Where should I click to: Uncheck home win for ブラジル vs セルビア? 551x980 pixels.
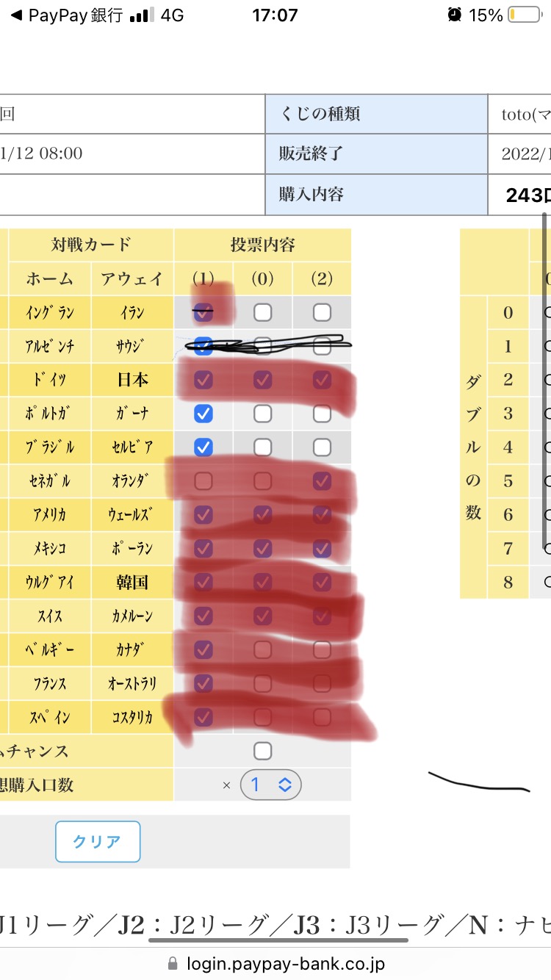[x=204, y=447]
